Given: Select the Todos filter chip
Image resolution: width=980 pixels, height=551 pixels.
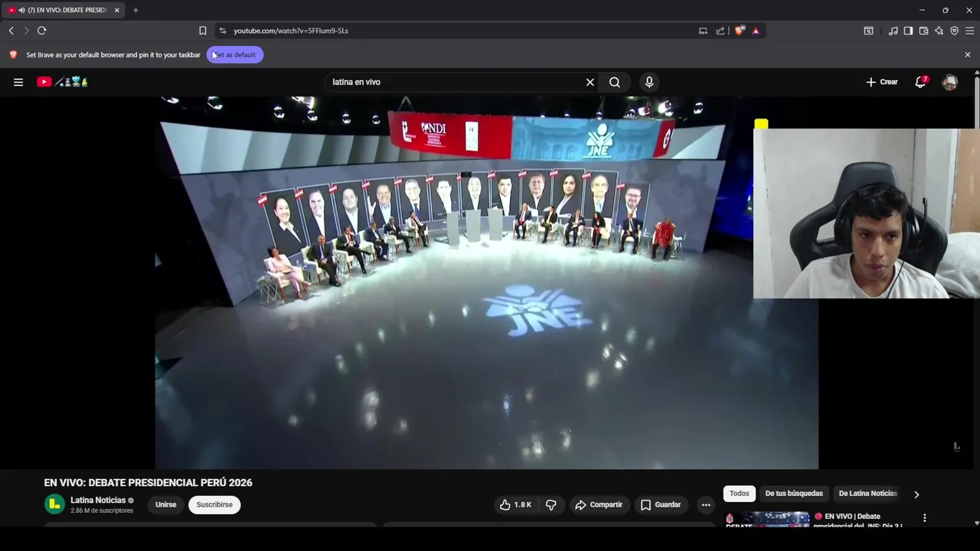Looking at the screenshot, I should [x=739, y=494].
